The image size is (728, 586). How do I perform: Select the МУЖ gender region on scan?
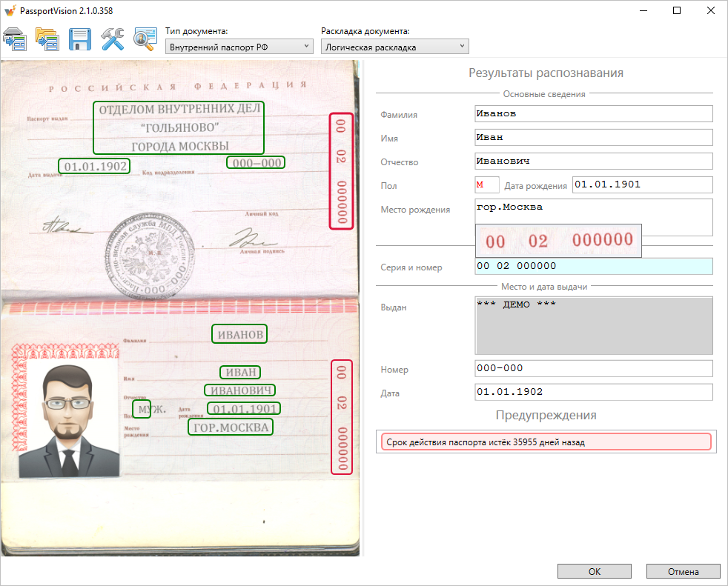click(142, 409)
